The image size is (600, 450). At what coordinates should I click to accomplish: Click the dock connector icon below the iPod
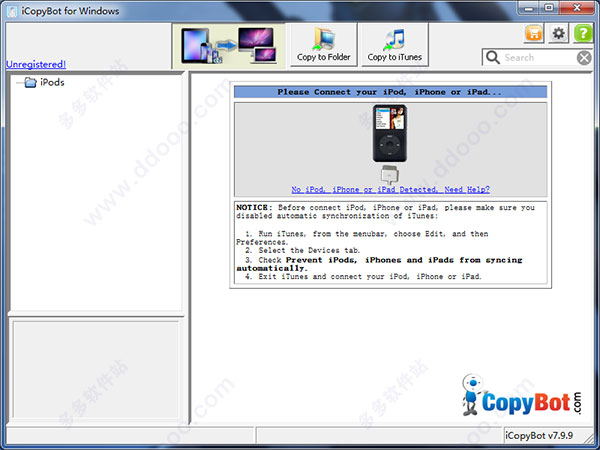coord(390,174)
